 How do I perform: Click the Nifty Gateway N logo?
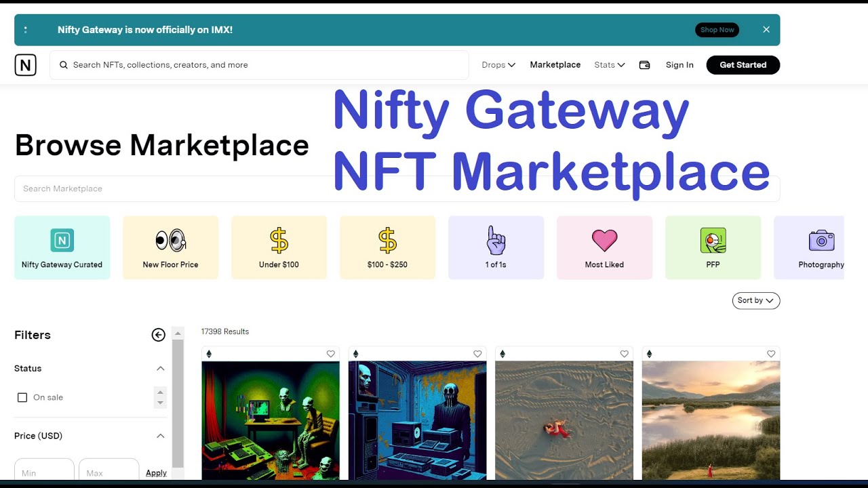(25, 65)
